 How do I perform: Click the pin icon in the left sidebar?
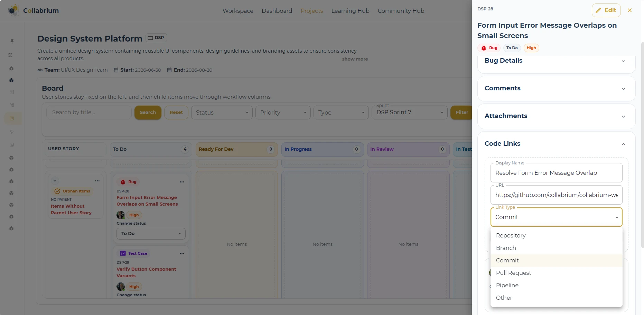coord(12,41)
